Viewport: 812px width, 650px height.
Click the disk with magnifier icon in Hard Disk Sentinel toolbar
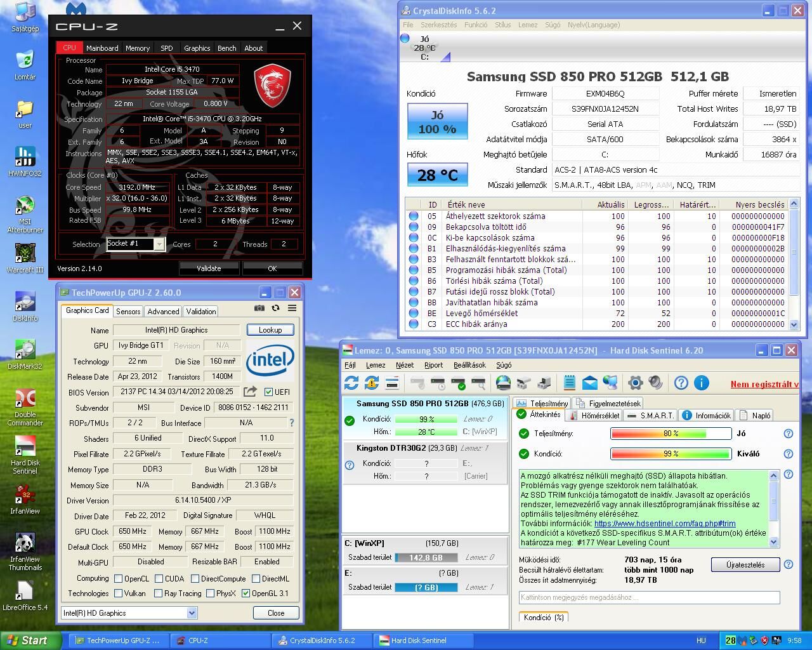[478, 383]
